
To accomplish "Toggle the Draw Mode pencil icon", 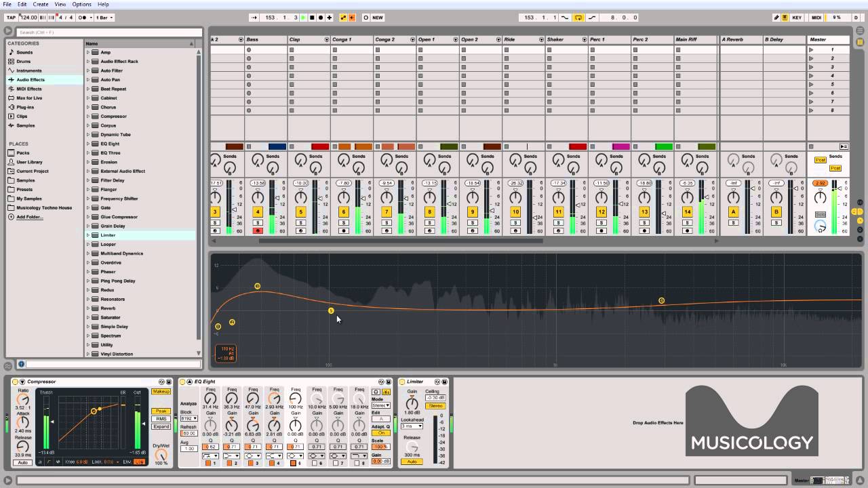I will [x=776, y=18].
